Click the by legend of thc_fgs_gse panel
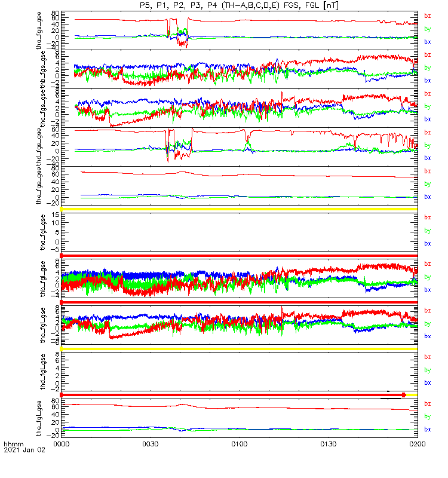The width and height of the screenshot is (448, 478). pyautogui.click(x=428, y=106)
